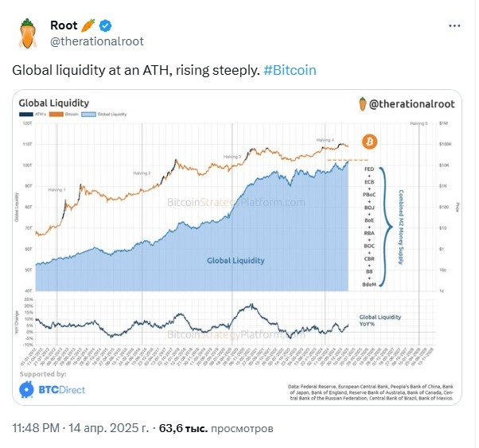Open the @therationalroot profile handle

[97, 41]
